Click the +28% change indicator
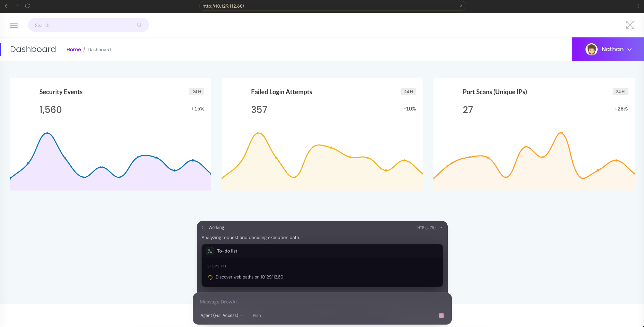Viewport: 644px width, 327px height. [621, 109]
